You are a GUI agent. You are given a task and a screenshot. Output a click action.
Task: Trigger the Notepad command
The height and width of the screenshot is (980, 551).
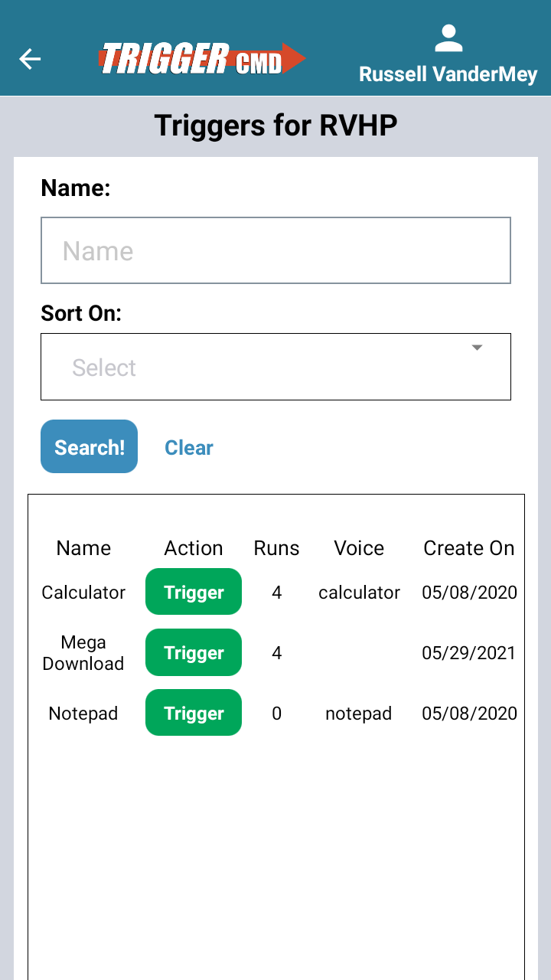(x=193, y=712)
